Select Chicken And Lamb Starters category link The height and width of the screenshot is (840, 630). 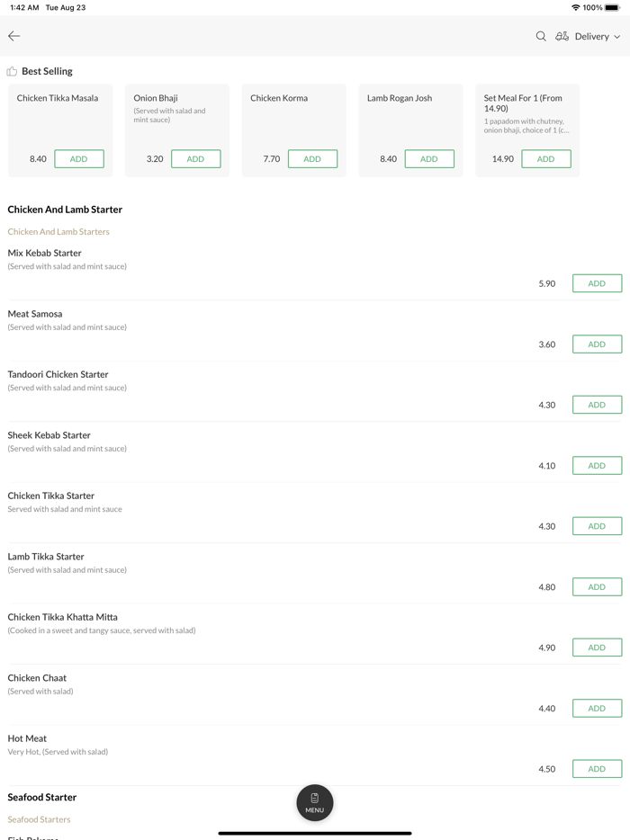click(x=58, y=232)
